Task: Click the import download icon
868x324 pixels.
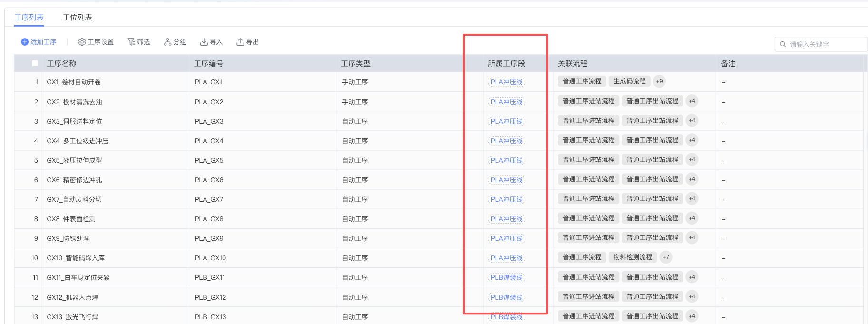Action: (204, 42)
